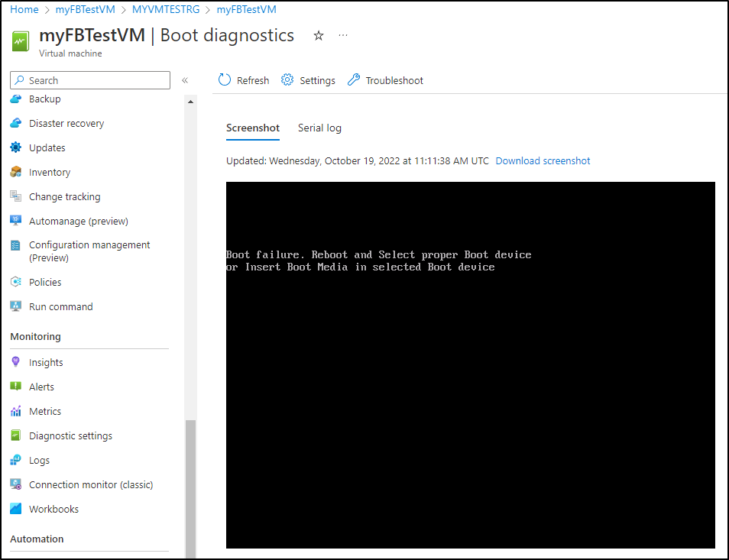This screenshot has height=560, width=729.
Task: Select Policies in the sidebar
Action: [45, 282]
